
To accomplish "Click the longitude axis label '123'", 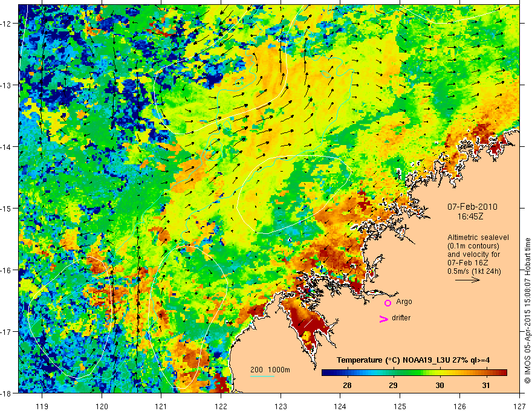I will [x=281, y=406].
